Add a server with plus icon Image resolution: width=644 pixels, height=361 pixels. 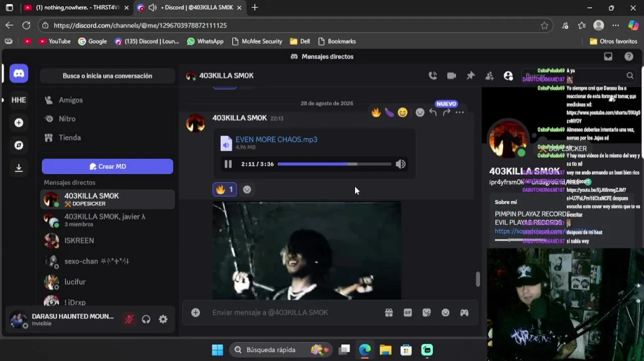[x=19, y=122]
